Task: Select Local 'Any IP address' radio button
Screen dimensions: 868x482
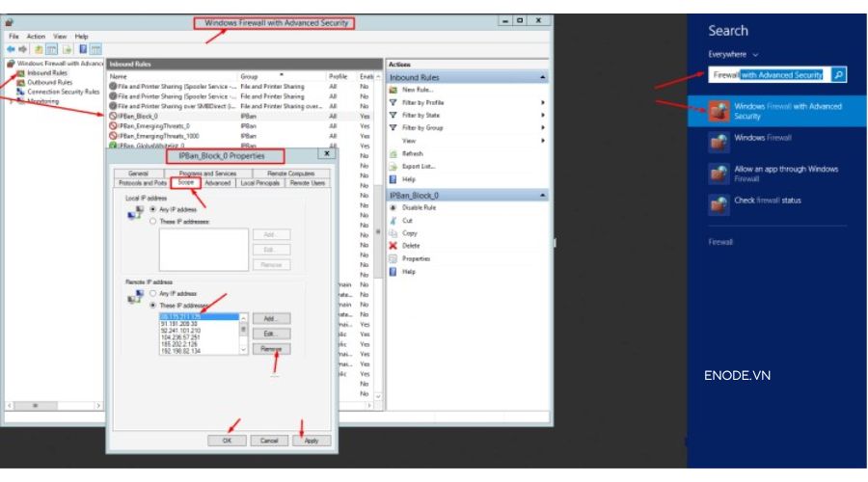Action: point(151,209)
